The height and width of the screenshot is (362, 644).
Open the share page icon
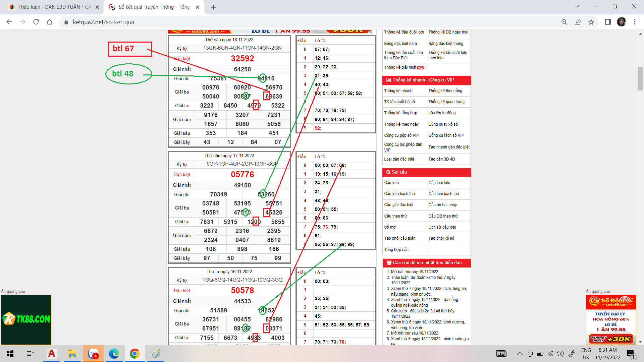578,22
